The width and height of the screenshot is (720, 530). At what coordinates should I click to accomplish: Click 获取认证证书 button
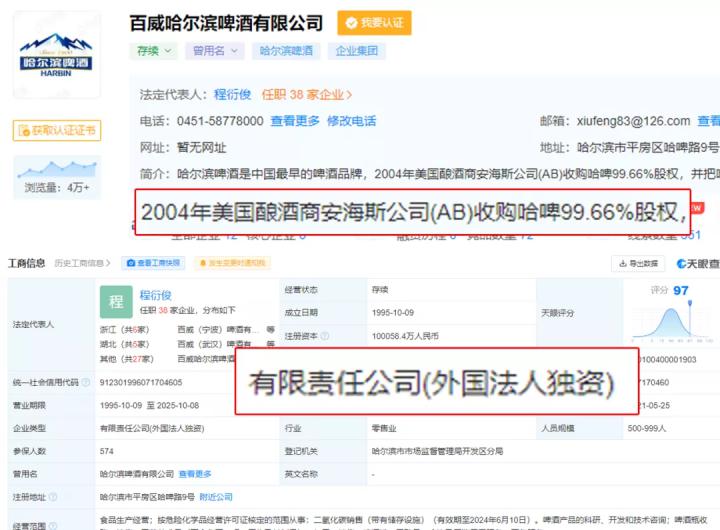point(57,130)
